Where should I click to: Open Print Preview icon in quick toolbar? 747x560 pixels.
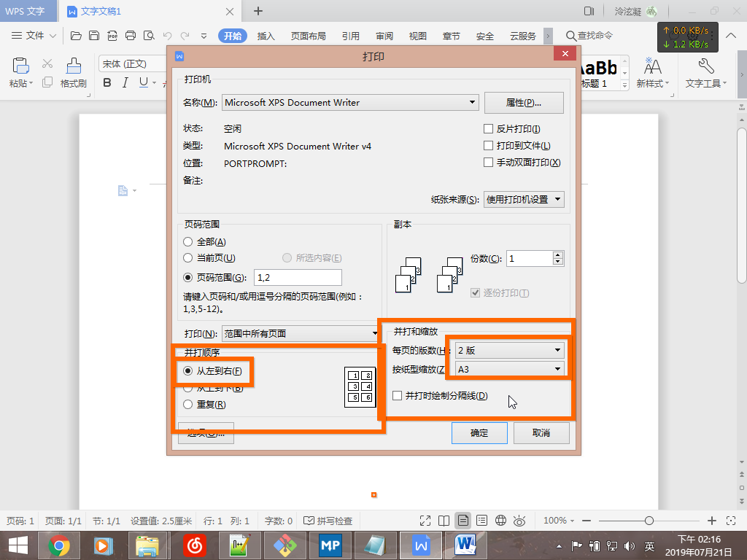149,36
